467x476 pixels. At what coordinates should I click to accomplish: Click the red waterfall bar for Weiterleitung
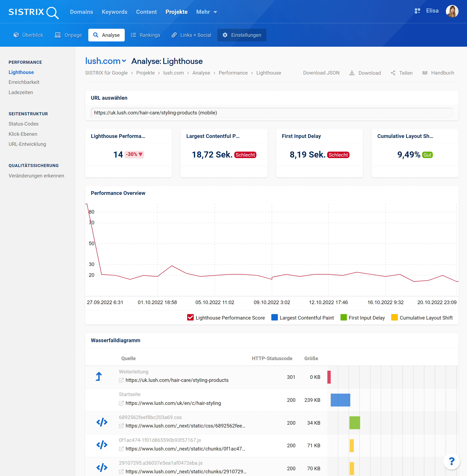click(329, 377)
